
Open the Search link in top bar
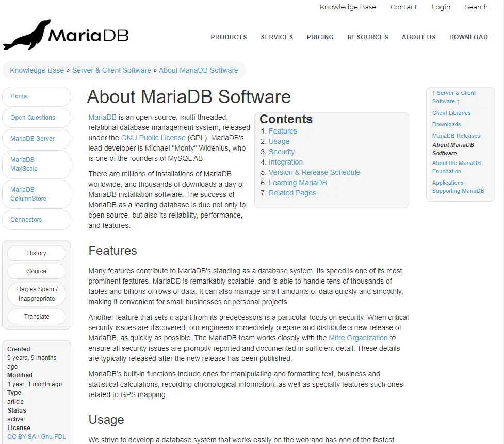tap(476, 7)
